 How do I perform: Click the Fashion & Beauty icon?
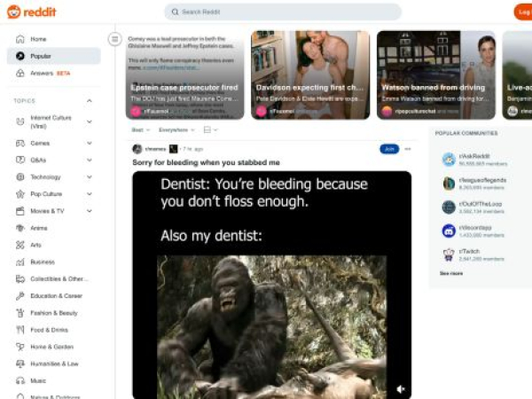click(20, 313)
